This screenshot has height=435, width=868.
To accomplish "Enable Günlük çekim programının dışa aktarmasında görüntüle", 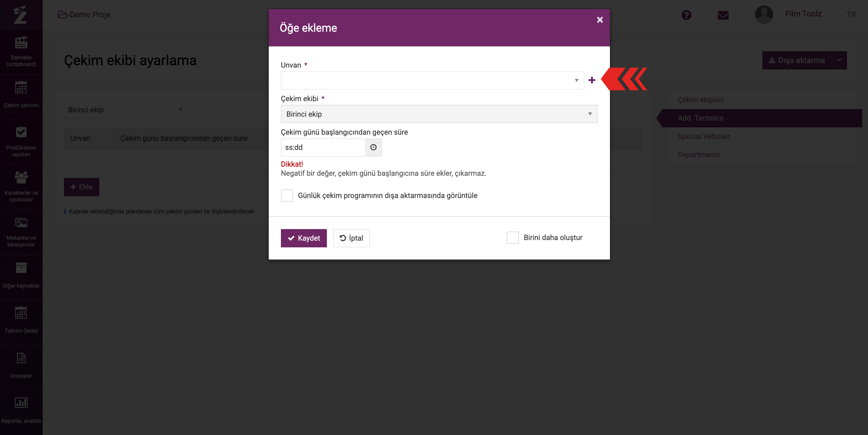I will point(287,196).
